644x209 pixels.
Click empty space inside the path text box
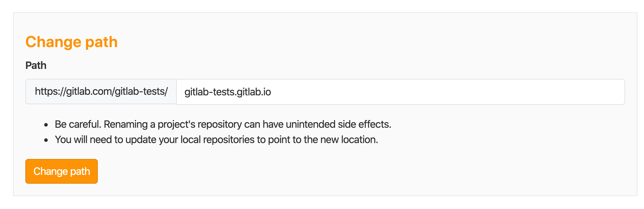pyautogui.click(x=442, y=92)
